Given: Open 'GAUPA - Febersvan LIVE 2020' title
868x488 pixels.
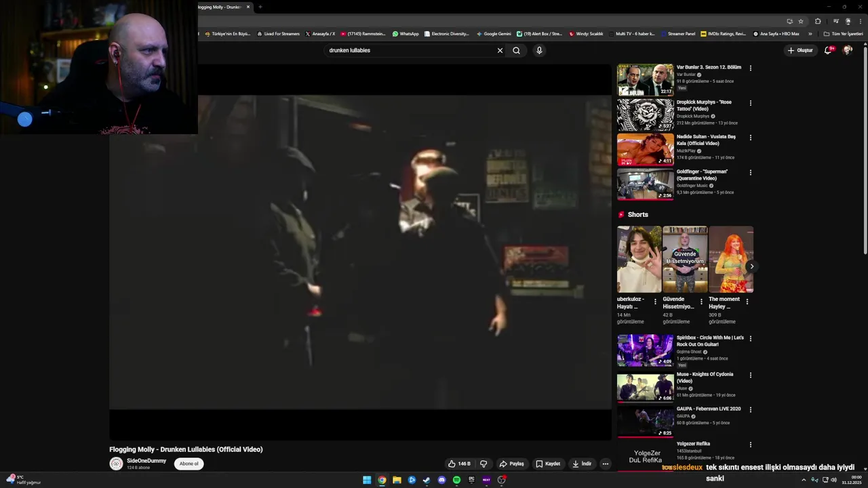Looking at the screenshot, I should (x=709, y=409).
